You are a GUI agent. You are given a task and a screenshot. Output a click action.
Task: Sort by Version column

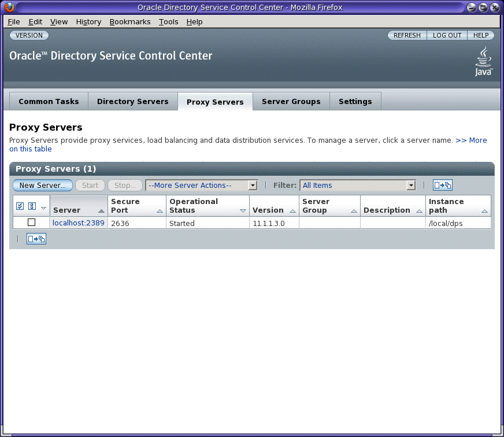point(292,211)
